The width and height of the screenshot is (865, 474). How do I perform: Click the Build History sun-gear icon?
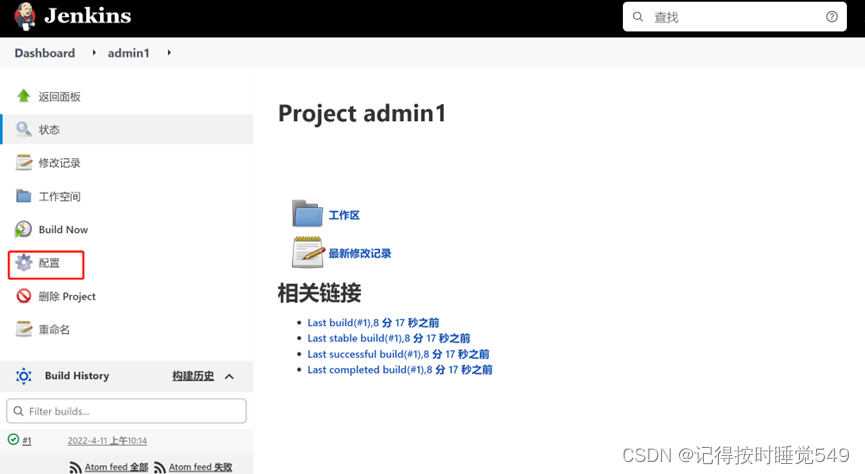[24, 376]
